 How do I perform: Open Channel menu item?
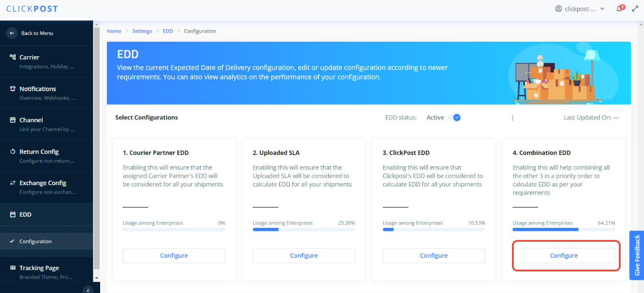click(x=47, y=124)
